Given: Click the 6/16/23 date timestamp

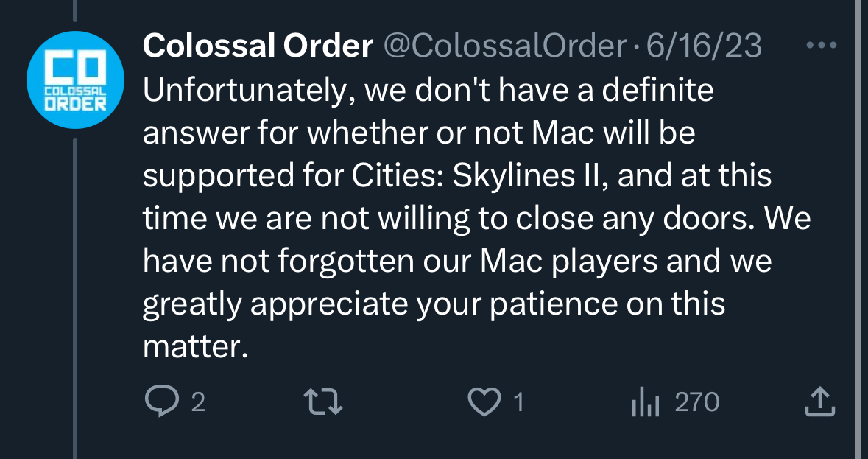Looking at the screenshot, I should click(x=703, y=46).
